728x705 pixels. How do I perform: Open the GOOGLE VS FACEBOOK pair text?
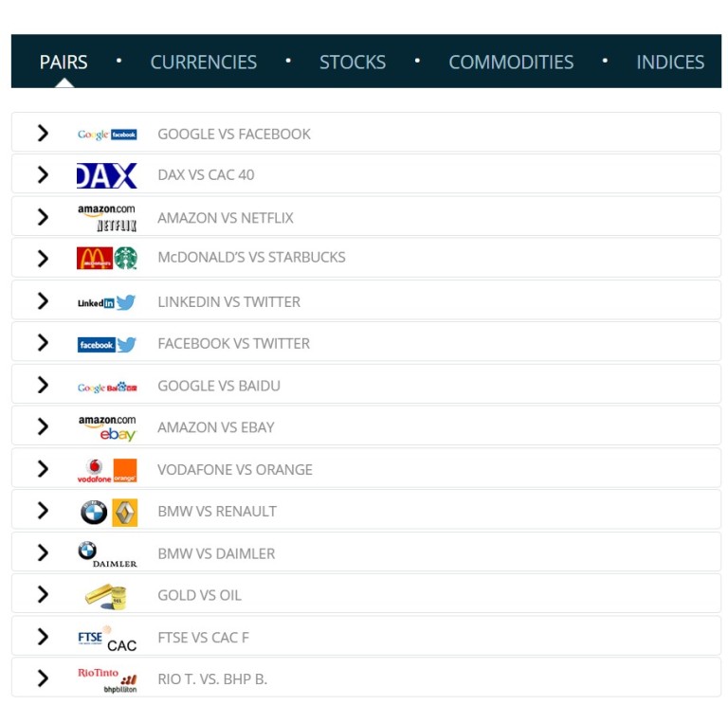pyautogui.click(x=234, y=135)
